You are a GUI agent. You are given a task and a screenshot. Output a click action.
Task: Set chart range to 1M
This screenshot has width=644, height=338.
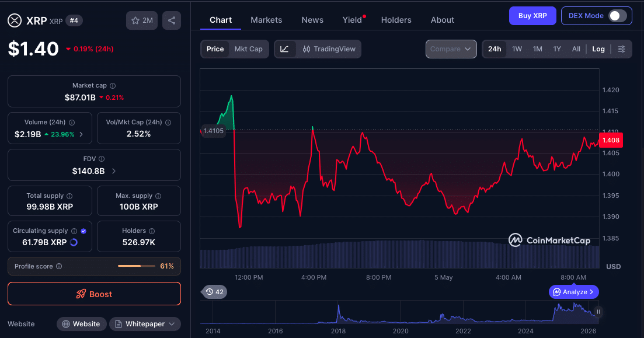pyautogui.click(x=538, y=49)
